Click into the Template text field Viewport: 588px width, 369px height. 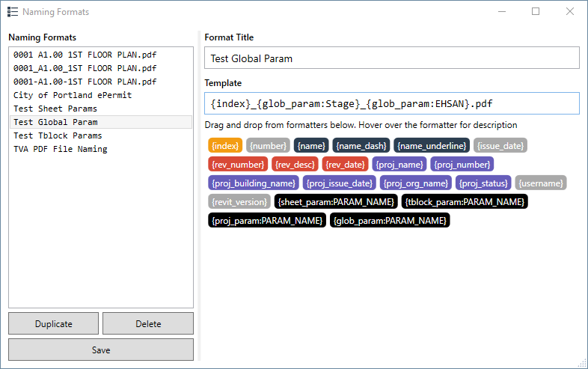point(392,103)
